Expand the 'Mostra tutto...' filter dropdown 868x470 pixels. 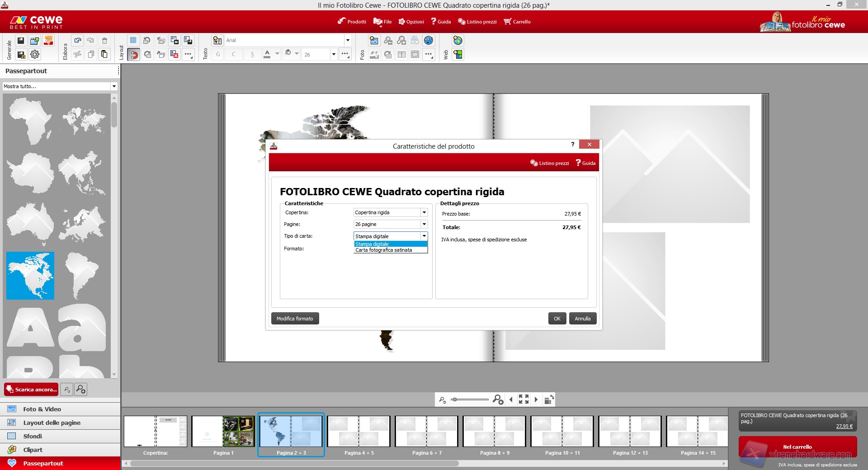114,86
